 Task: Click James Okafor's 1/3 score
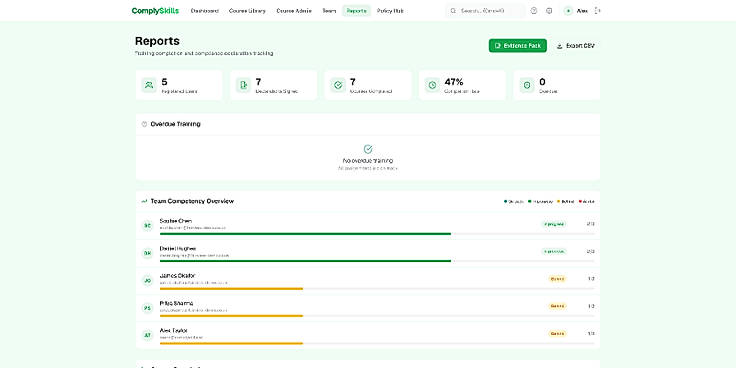[591, 279]
